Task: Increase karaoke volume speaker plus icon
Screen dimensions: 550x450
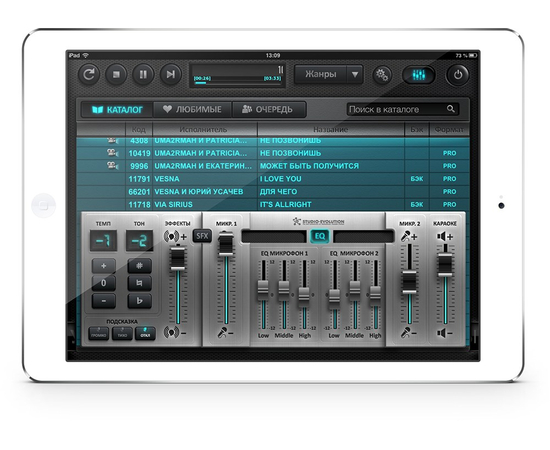Action: [445, 236]
